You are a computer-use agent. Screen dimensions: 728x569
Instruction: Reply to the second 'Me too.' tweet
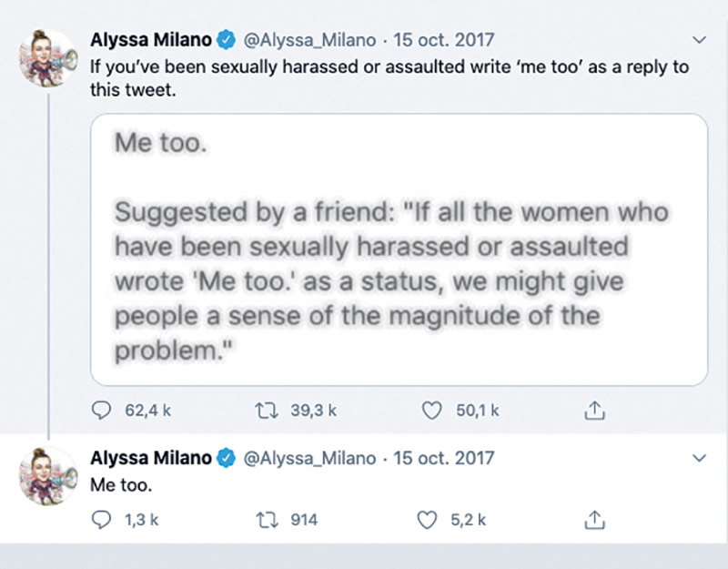pyautogui.click(x=103, y=520)
